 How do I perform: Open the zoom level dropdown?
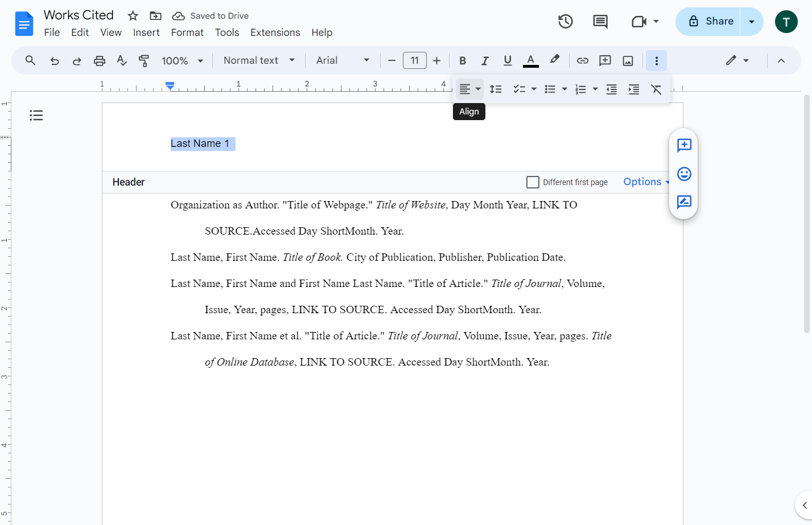click(x=182, y=60)
